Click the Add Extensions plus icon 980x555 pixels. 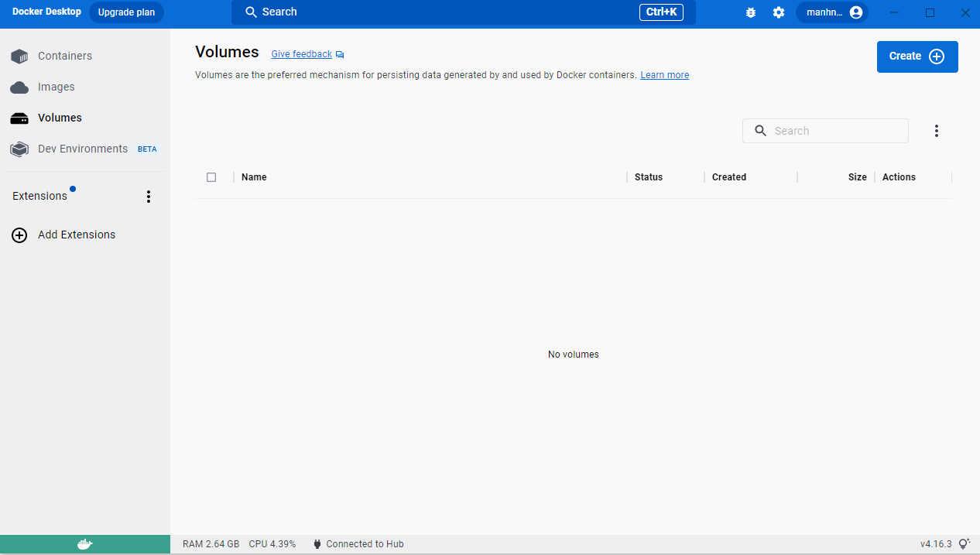19,235
